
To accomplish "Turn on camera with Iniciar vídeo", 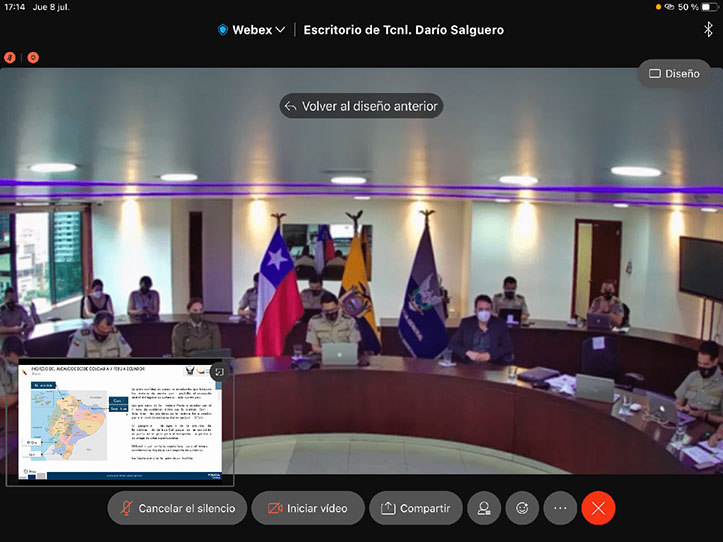I will click(306, 508).
